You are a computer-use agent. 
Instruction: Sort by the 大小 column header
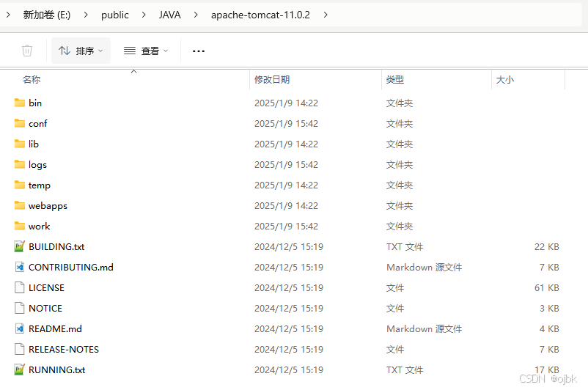pyautogui.click(x=504, y=79)
